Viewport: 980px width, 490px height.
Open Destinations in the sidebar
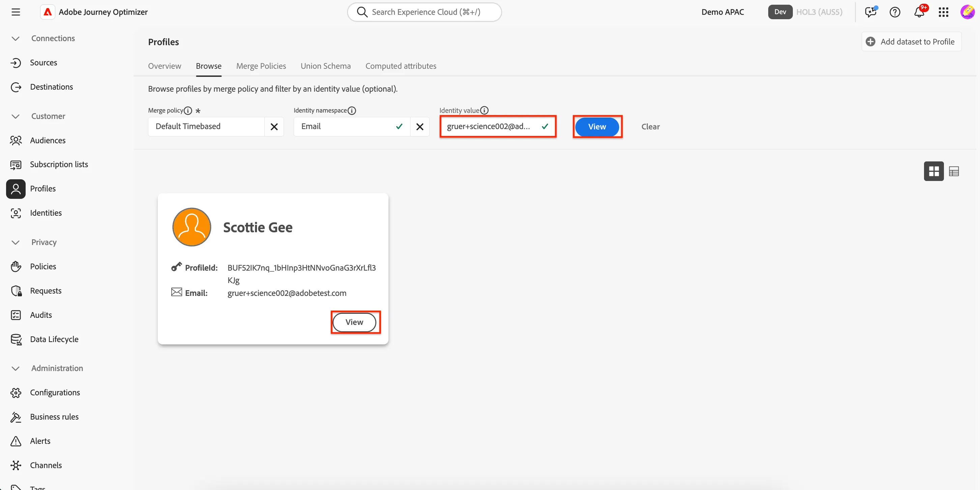[x=51, y=87]
